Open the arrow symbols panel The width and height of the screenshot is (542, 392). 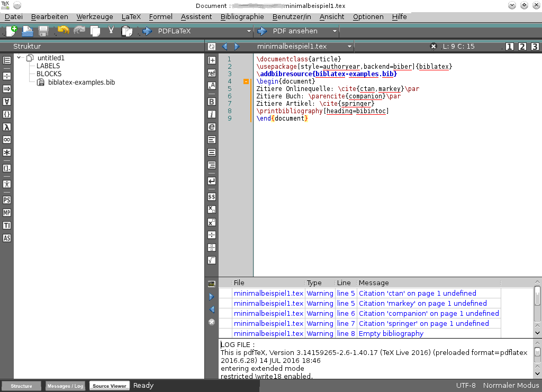(7, 89)
